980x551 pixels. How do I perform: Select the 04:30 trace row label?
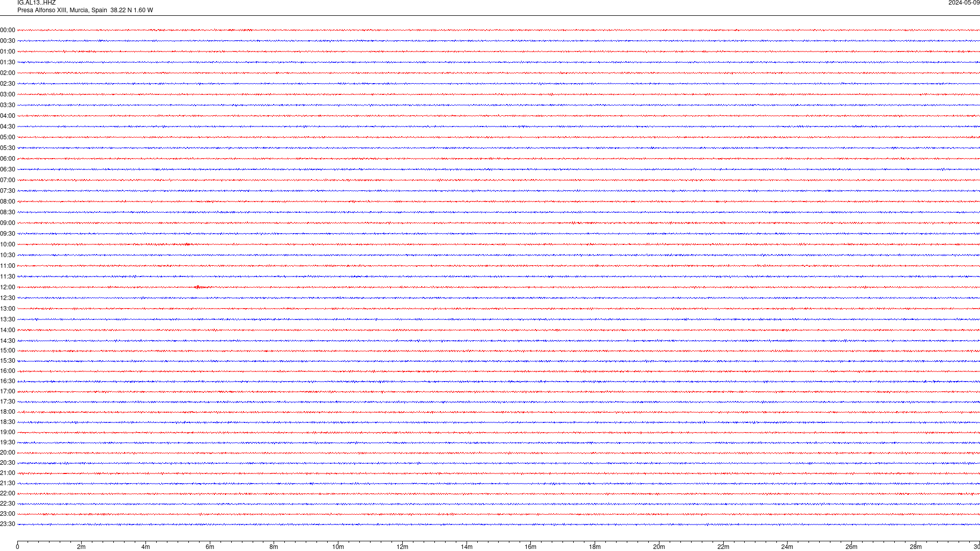tap(8, 127)
